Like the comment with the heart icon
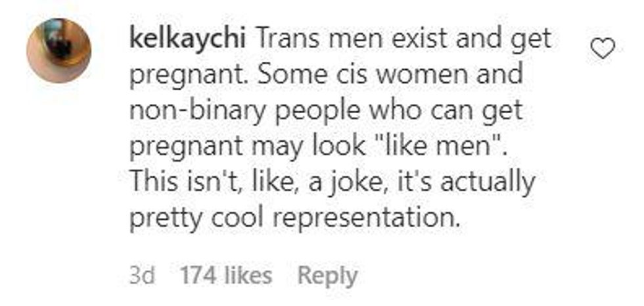This screenshot has height=306, width=644. coord(603,48)
